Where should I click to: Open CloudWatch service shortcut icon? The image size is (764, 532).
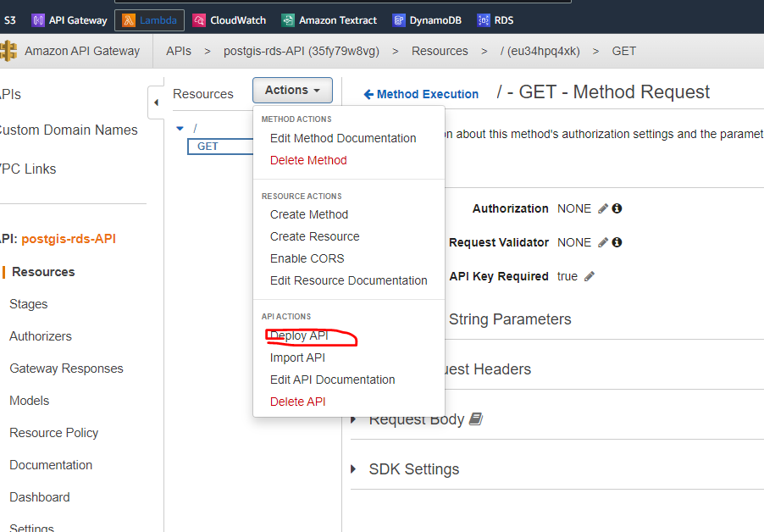[199, 20]
